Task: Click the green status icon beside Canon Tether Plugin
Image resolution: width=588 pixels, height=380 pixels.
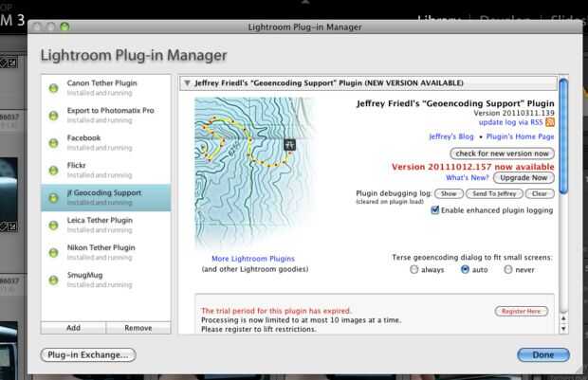Action: (54, 88)
